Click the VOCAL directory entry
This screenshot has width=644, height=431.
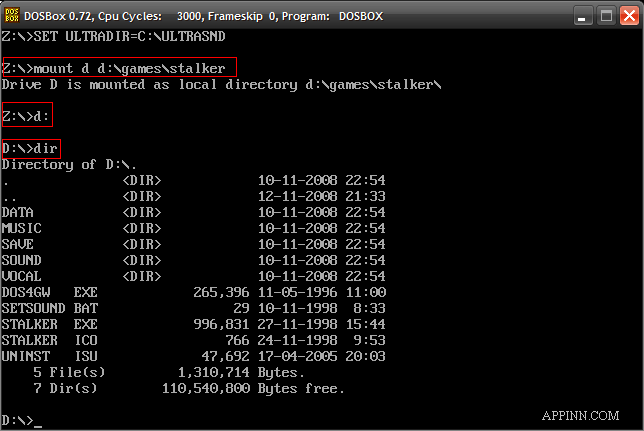[22, 277]
